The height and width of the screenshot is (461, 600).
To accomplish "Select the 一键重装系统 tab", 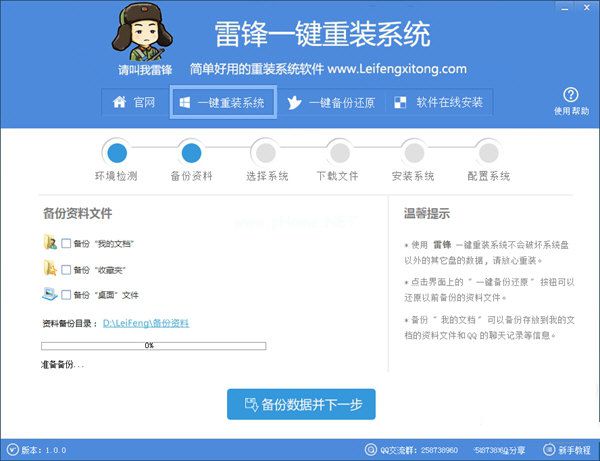I will (223, 102).
